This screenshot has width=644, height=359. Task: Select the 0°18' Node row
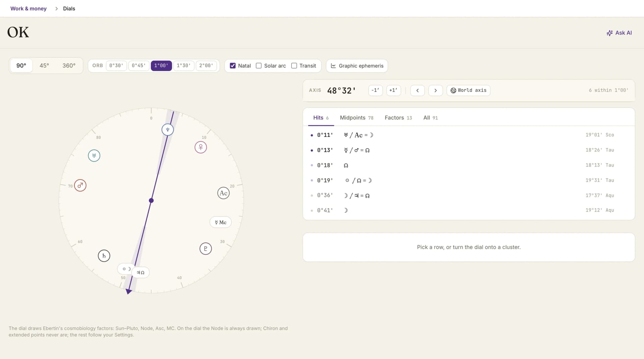(469, 165)
